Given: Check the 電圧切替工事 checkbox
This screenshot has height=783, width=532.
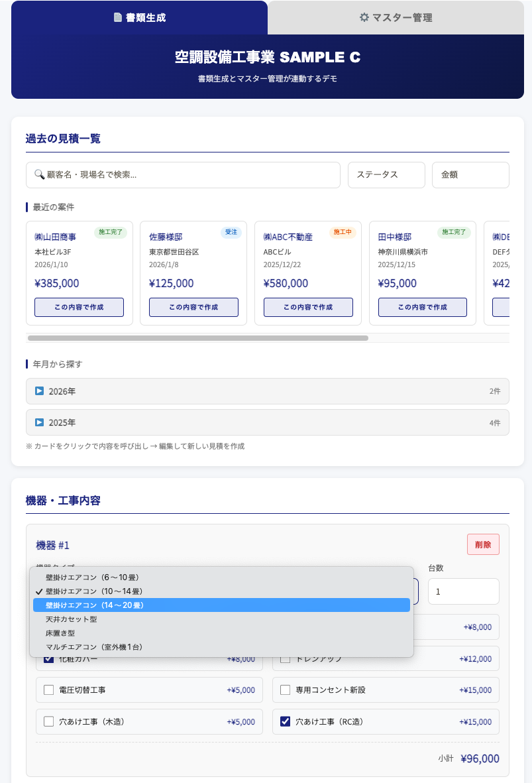Looking at the screenshot, I should [x=48, y=690].
